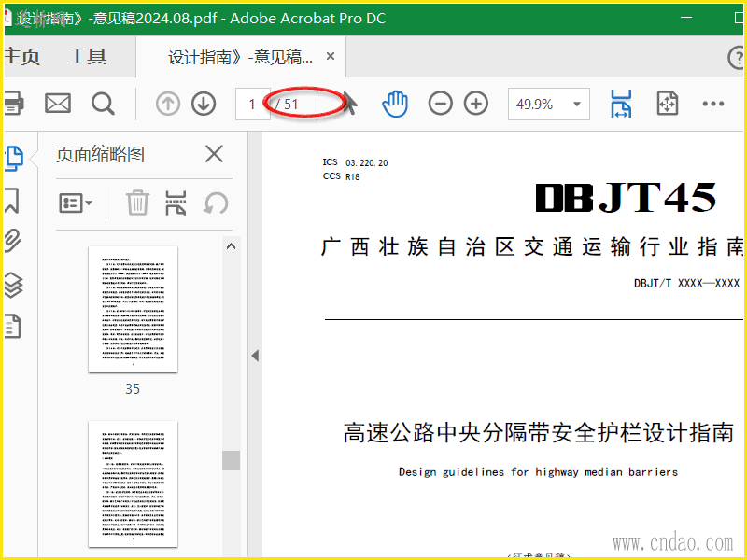Open the Content pane document icon
The width and height of the screenshot is (747, 560).
(x=13, y=326)
